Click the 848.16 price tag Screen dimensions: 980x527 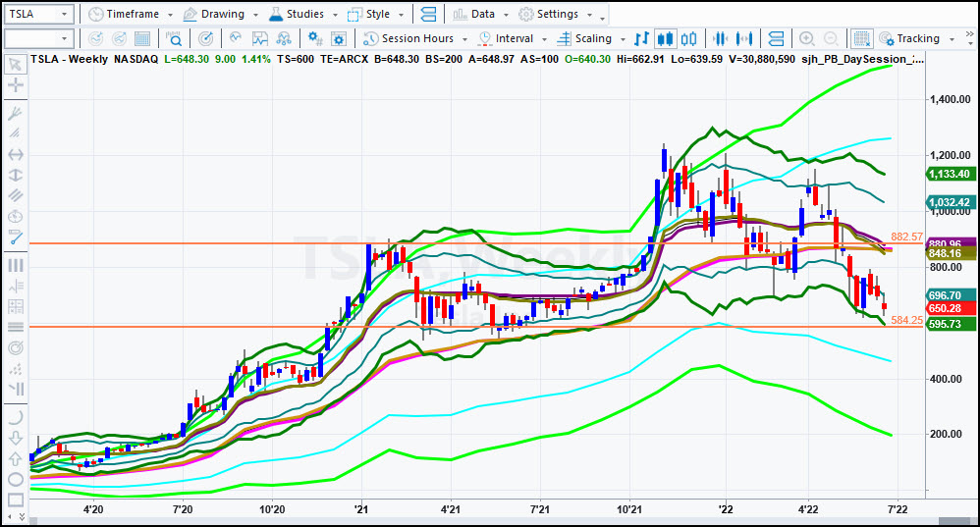click(950, 253)
